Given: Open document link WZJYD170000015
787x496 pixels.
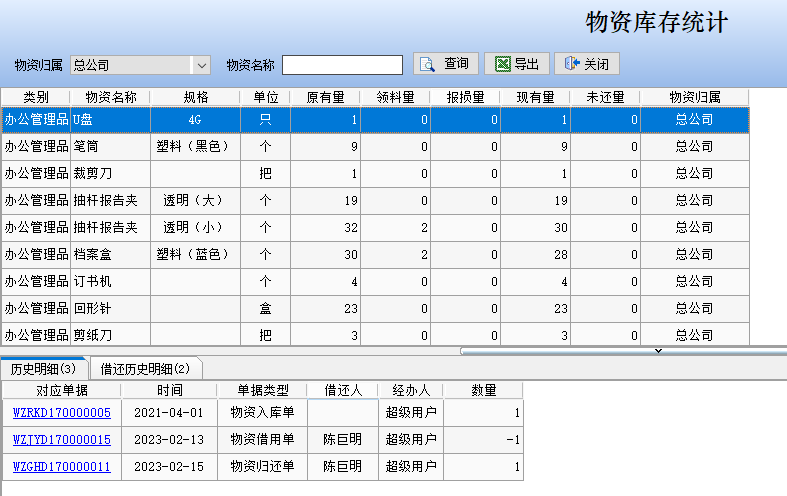Looking at the screenshot, I should [61, 439].
